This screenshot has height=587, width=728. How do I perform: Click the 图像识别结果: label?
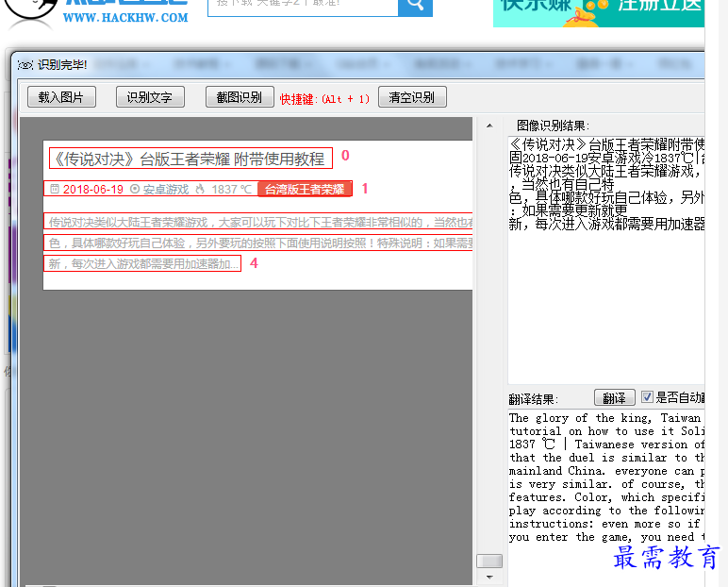[x=553, y=126]
